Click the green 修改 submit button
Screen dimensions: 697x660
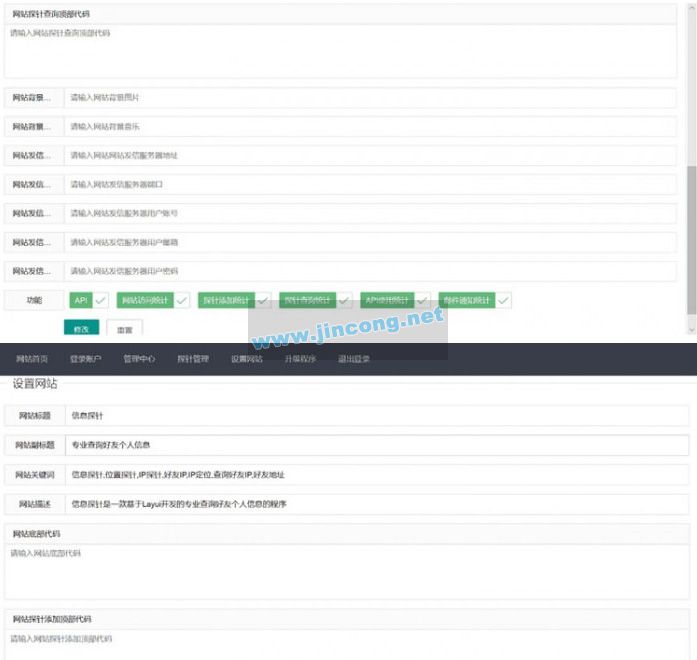click(x=81, y=328)
